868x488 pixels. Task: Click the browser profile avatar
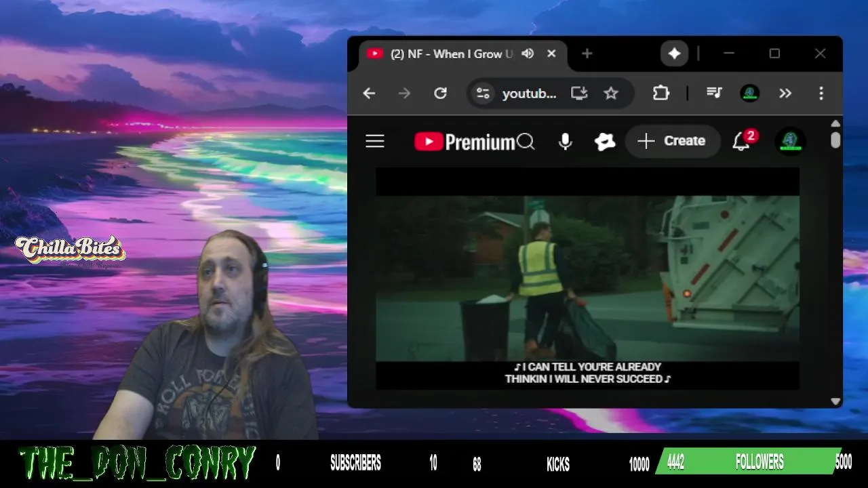749,94
